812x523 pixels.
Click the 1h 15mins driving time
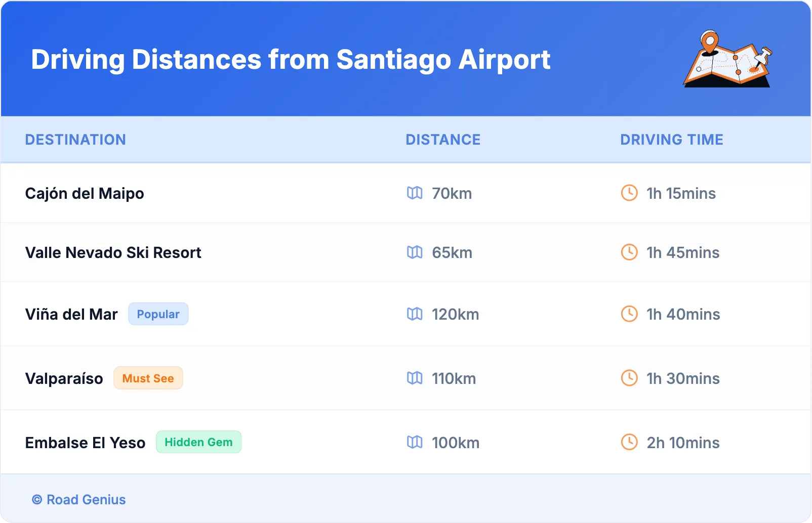tap(681, 193)
